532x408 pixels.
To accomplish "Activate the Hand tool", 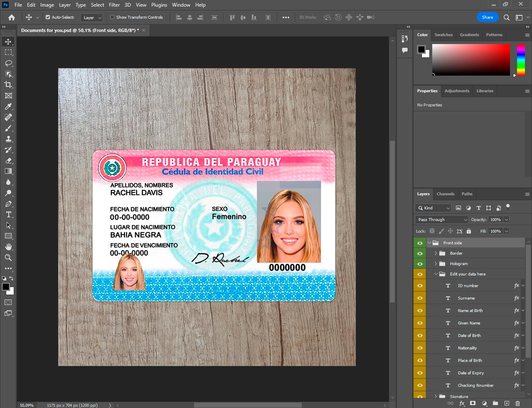I will click(x=9, y=247).
